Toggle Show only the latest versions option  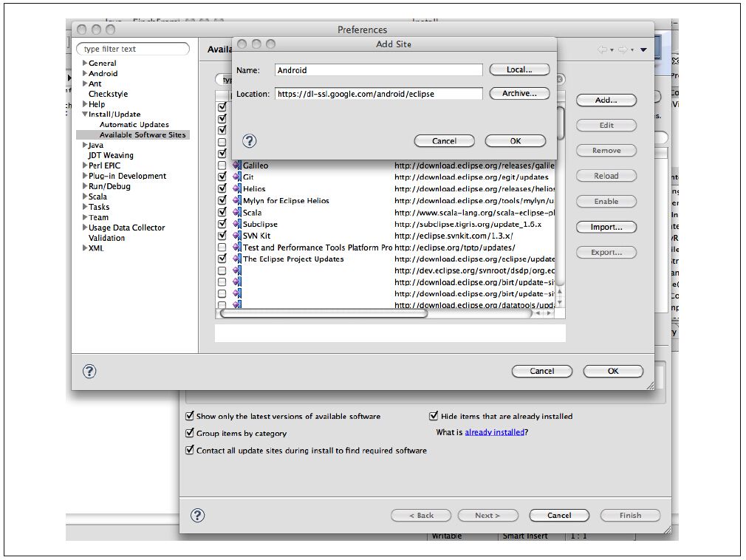click(x=189, y=416)
